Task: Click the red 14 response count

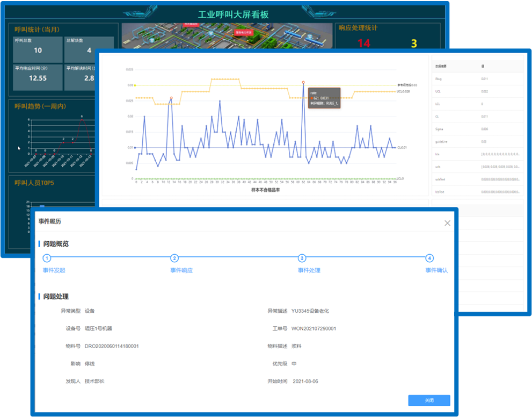Action: [363, 44]
